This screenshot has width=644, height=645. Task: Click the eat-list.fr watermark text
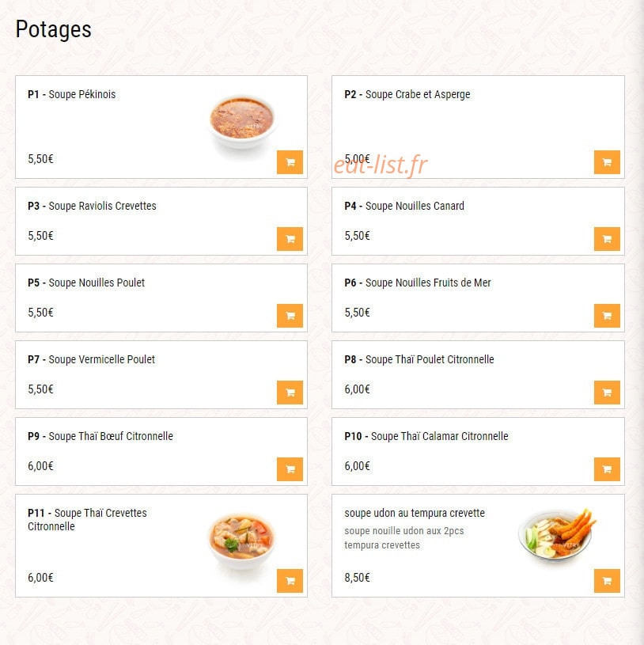click(381, 165)
